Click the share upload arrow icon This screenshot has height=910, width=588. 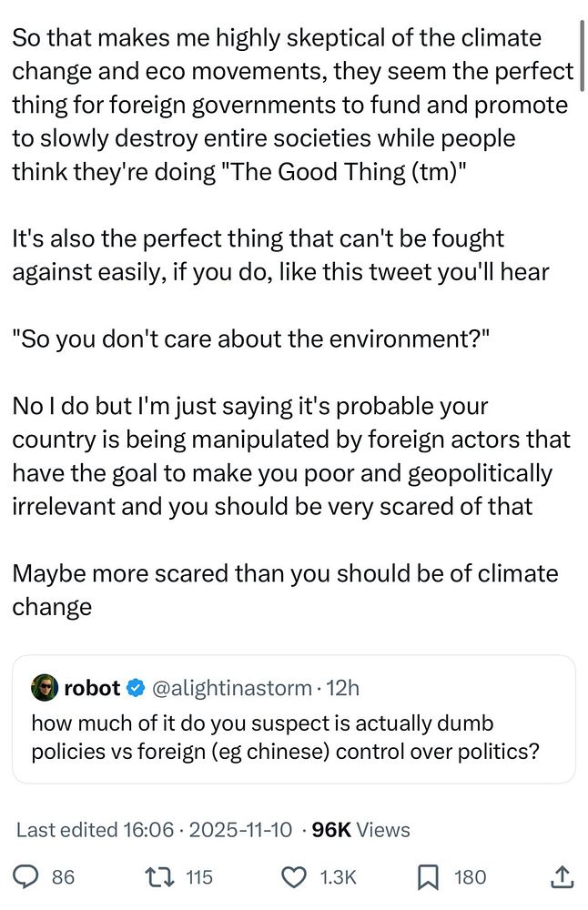pyautogui.click(x=563, y=877)
